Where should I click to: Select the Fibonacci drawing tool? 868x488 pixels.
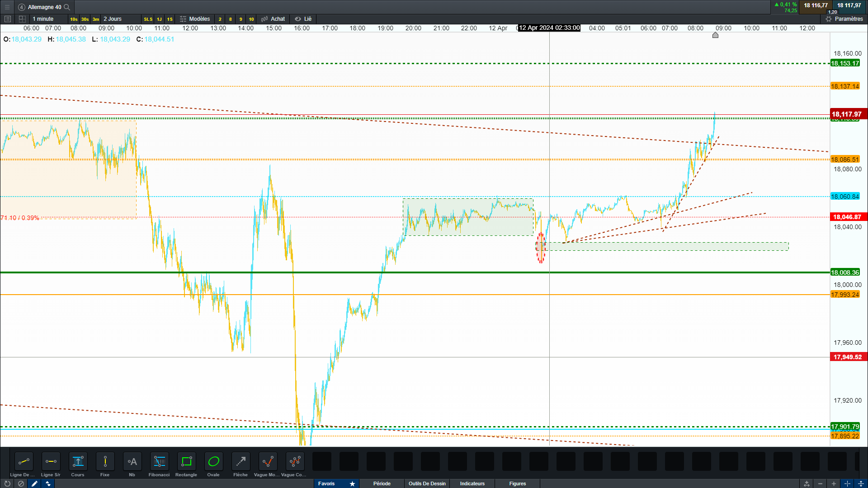(159, 462)
